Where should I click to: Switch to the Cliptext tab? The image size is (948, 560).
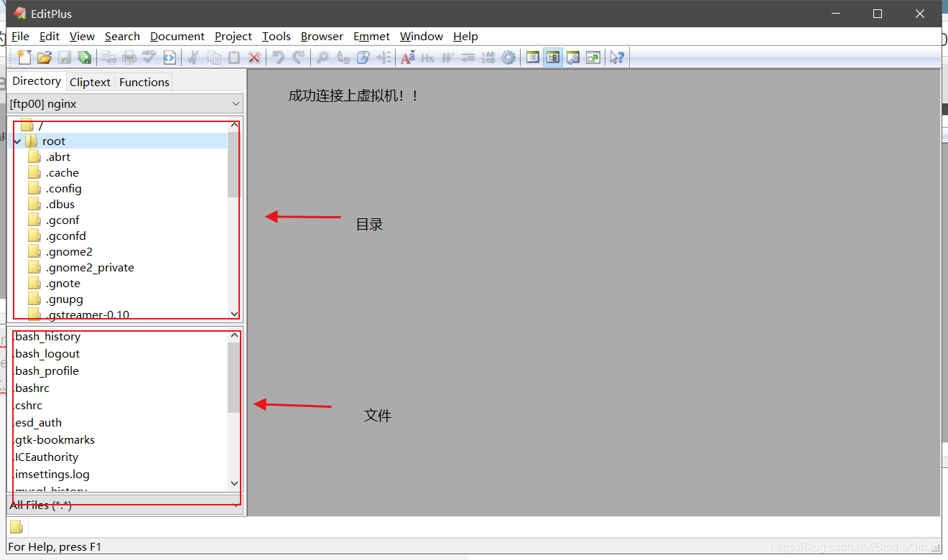(90, 82)
